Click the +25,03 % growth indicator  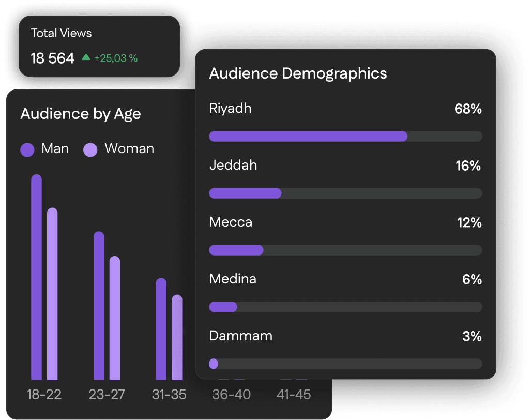(116, 58)
